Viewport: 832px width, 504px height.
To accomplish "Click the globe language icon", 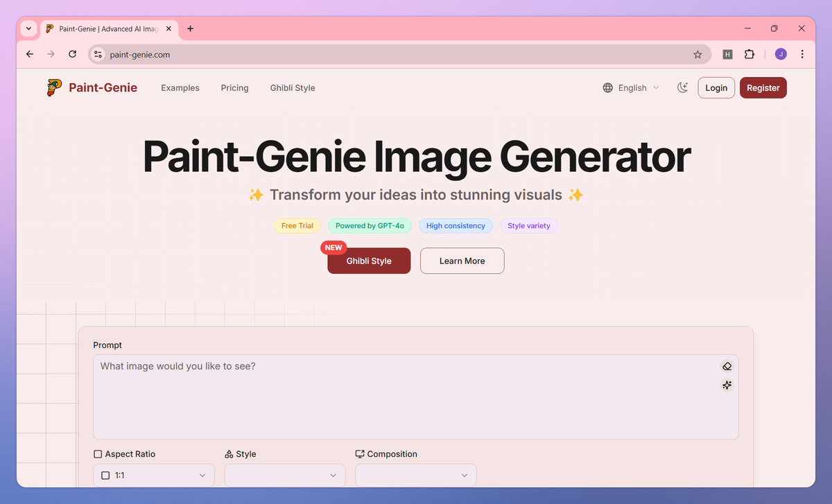I will click(608, 88).
